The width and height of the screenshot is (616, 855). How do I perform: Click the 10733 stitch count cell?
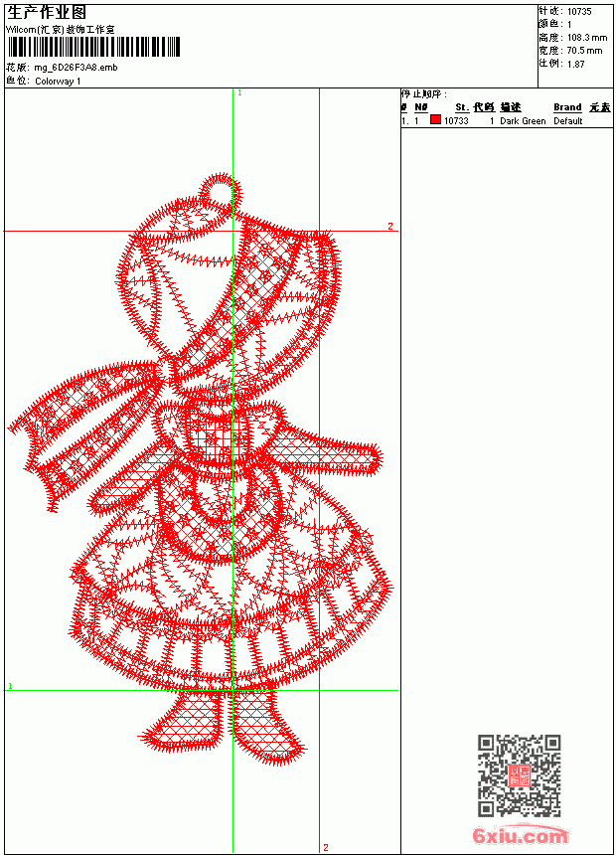456,120
